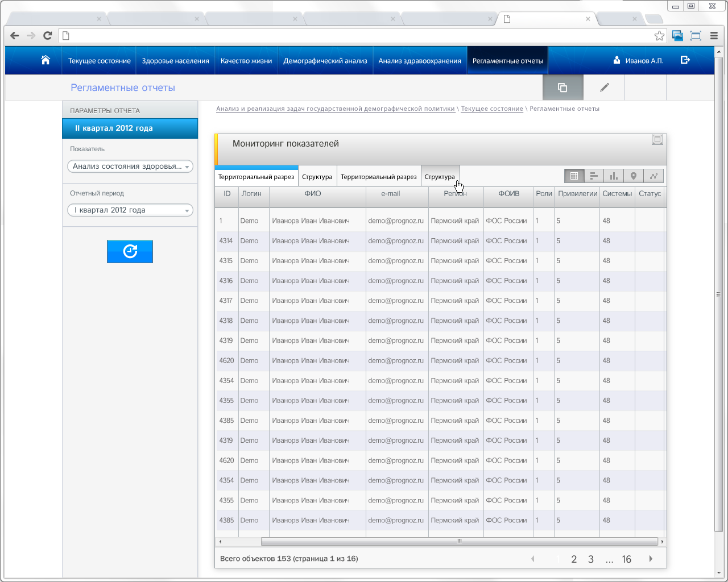Switch to table grid view
The image size is (728, 582).
click(574, 176)
